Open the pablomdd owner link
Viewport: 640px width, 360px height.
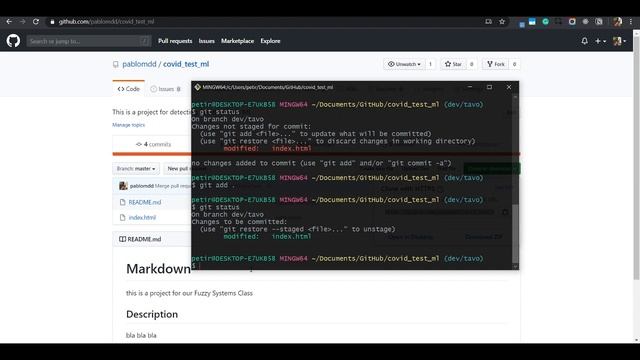pyautogui.click(x=139, y=64)
